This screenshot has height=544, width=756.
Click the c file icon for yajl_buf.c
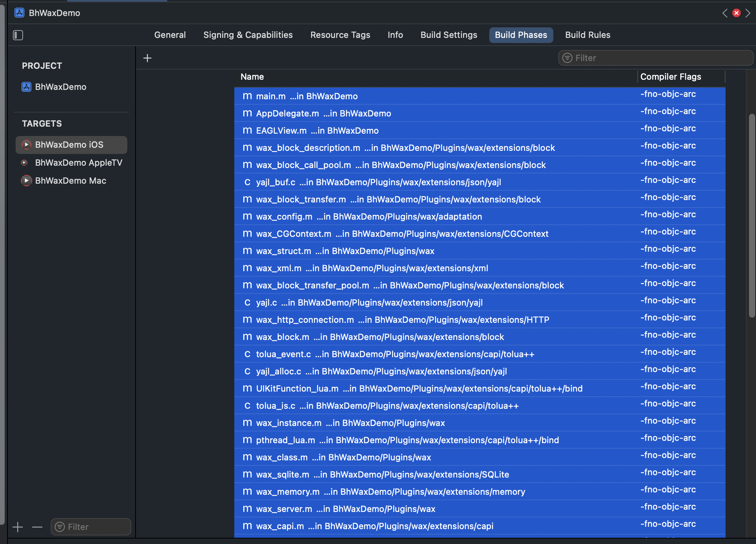247,183
